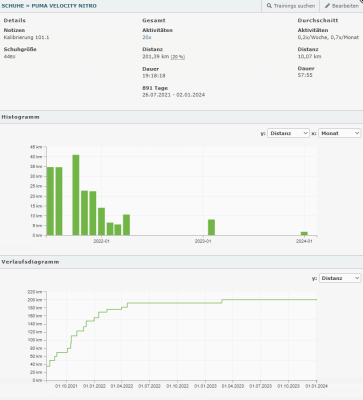This screenshot has width=363, height=400.
Task: Click the average duration 57:55
Action: pos(305,75)
